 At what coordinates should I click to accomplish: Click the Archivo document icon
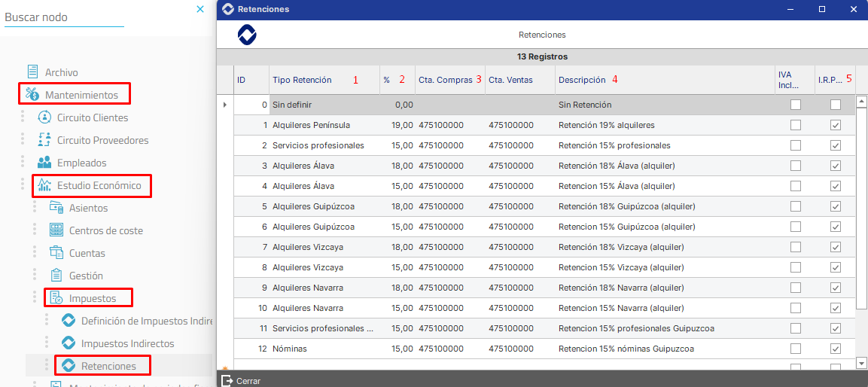click(x=33, y=72)
